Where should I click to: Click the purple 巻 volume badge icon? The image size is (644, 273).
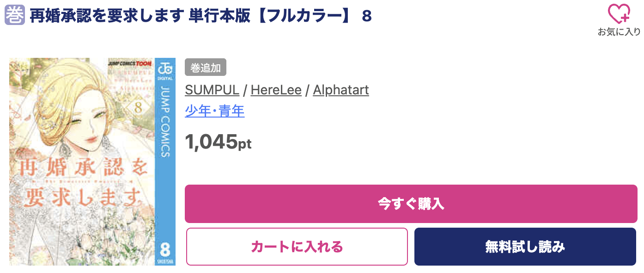tap(14, 15)
